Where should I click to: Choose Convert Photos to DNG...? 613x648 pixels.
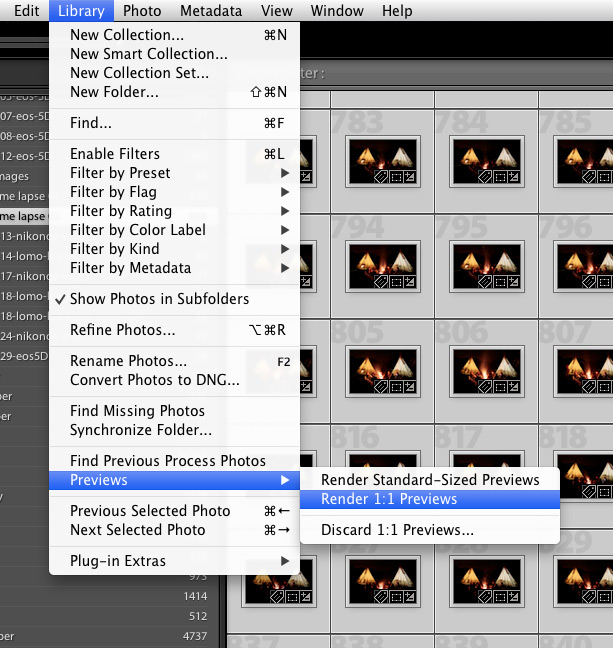[174, 380]
